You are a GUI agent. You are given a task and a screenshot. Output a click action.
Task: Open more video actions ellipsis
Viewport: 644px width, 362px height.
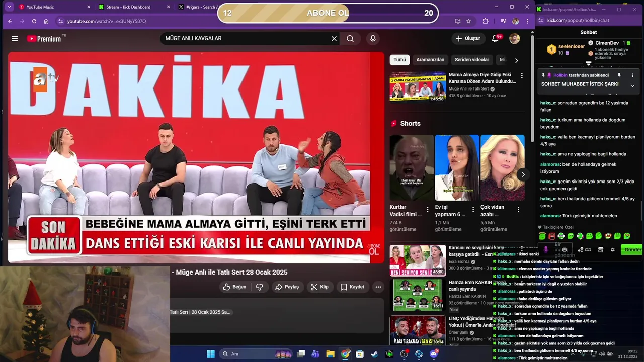(x=378, y=287)
